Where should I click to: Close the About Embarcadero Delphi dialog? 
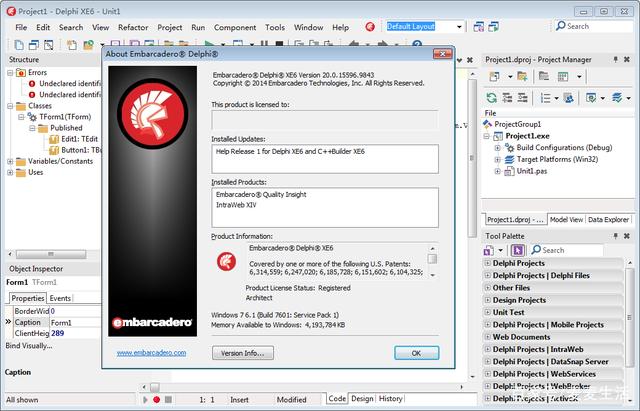coord(442,53)
